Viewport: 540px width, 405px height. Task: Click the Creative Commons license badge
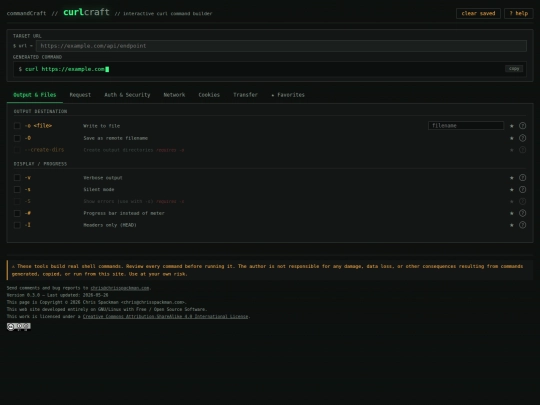click(19, 326)
